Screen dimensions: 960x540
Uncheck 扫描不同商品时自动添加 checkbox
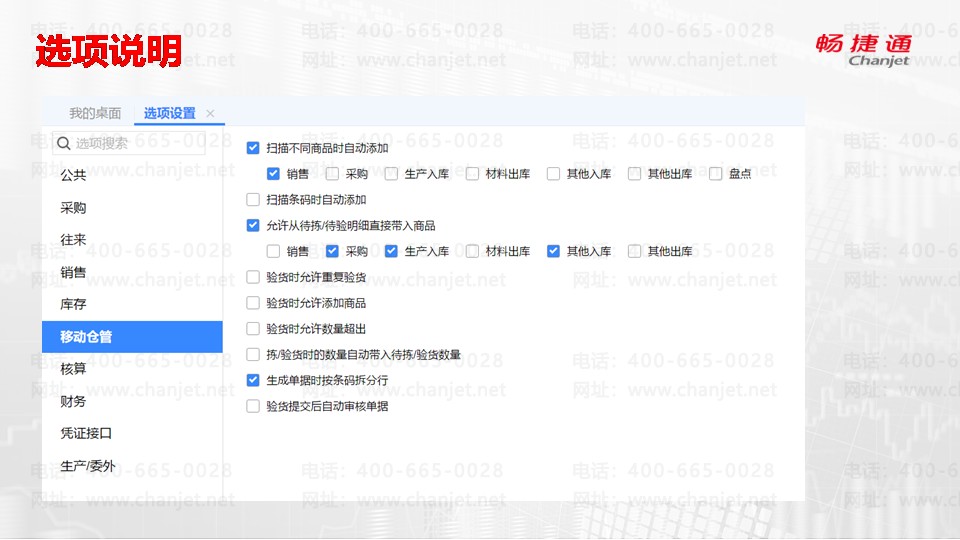(253, 148)
